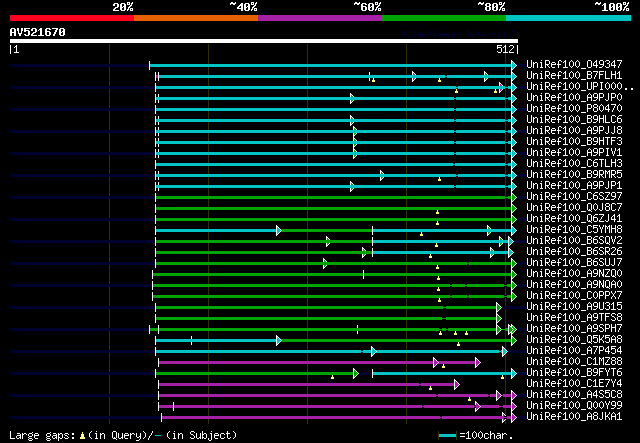Open hit UniRef100_B9HLC6
Viewport: 640px width, 443px height.
[574, 119]
